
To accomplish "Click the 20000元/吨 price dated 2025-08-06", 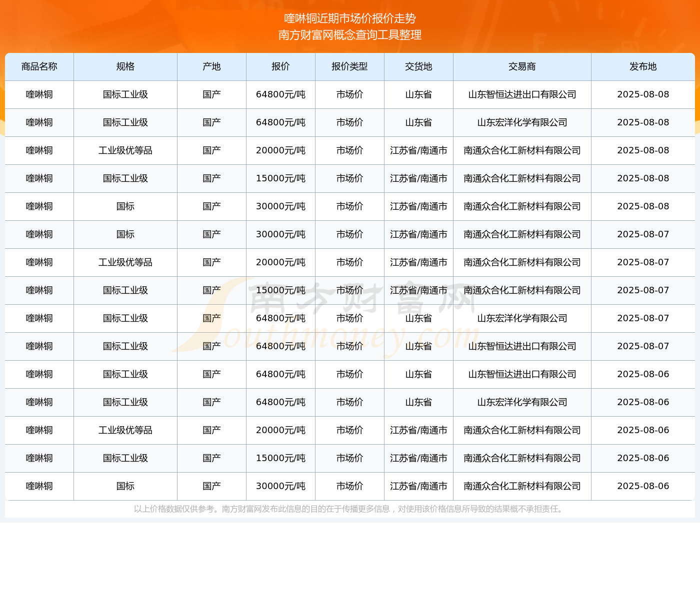I will (281, 430).
